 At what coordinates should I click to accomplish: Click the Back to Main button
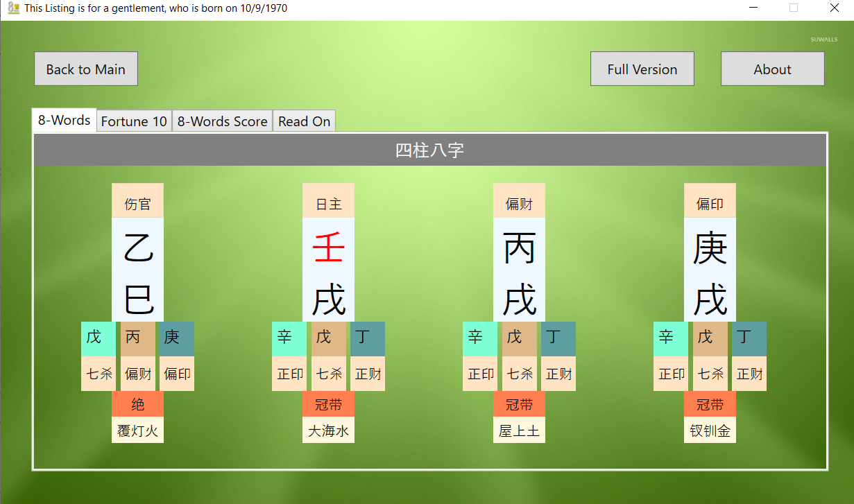point(86,69)
